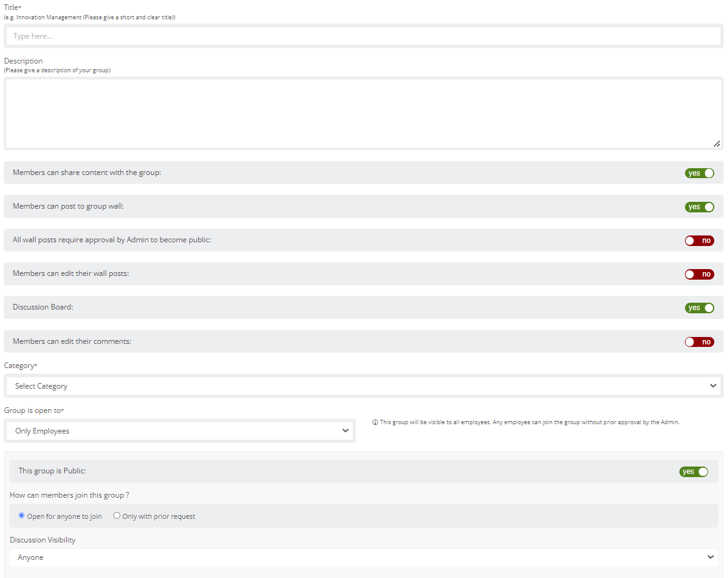Click the down arrow on Discussion Visibility
Screen dimensions: 728x578
pos(711,557)
